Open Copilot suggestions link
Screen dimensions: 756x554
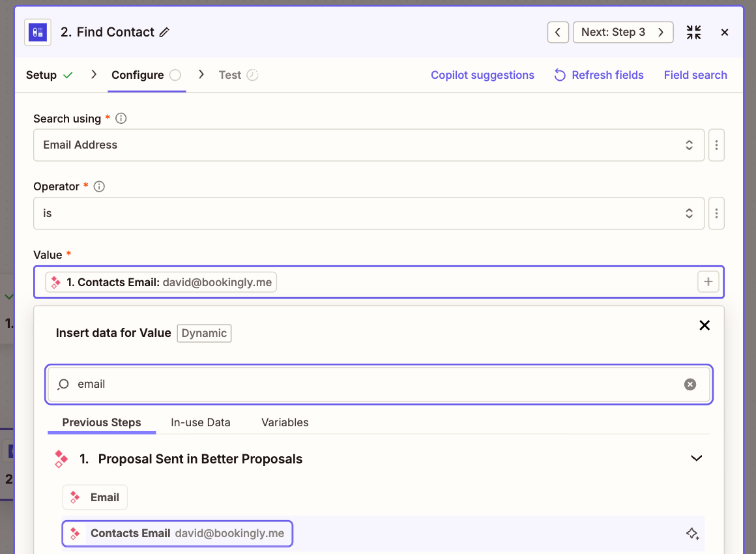[482, 75]
